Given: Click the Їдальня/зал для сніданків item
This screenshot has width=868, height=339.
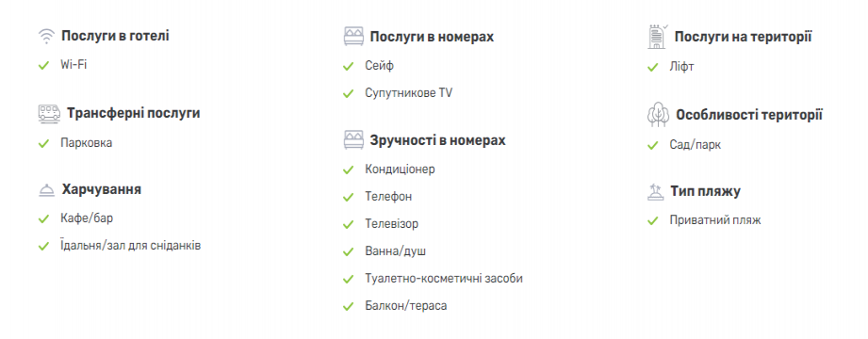Looking at the screenshot, I should (131, 246).
